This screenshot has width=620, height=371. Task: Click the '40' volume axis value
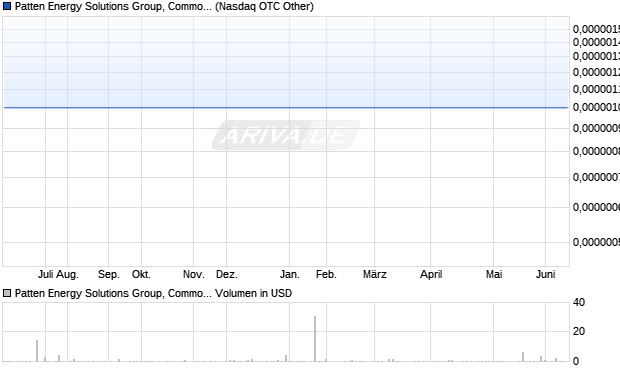579,302
